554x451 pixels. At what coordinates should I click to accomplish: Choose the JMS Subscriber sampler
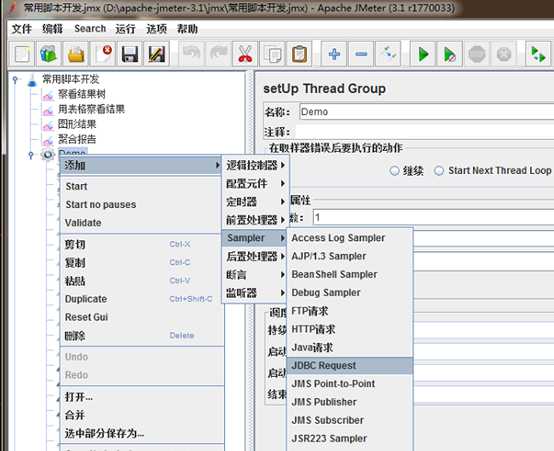click(x=350, y=420)
